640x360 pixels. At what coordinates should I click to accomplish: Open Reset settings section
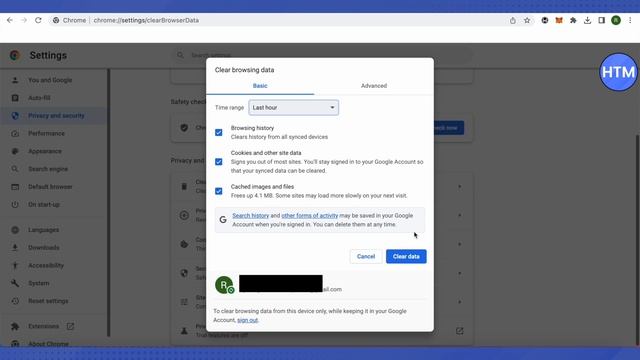pos(48,301)
